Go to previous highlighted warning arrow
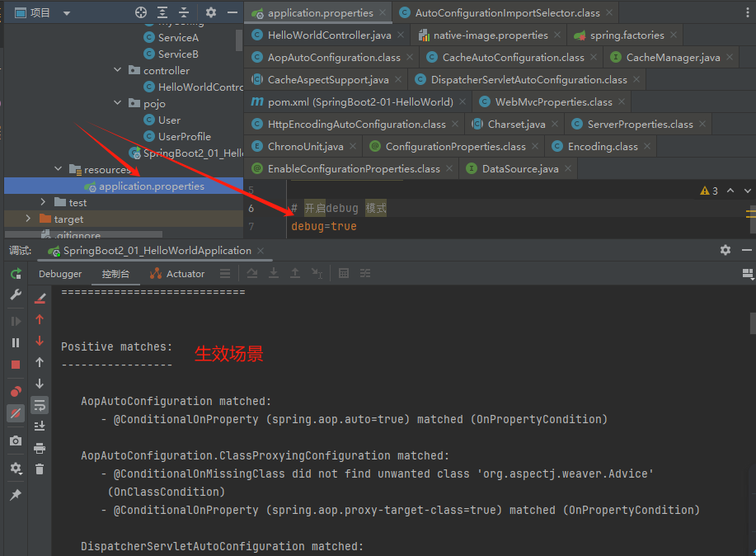This screenshot has width=756, height=556. pyautogui.click(x=730, y=191)
